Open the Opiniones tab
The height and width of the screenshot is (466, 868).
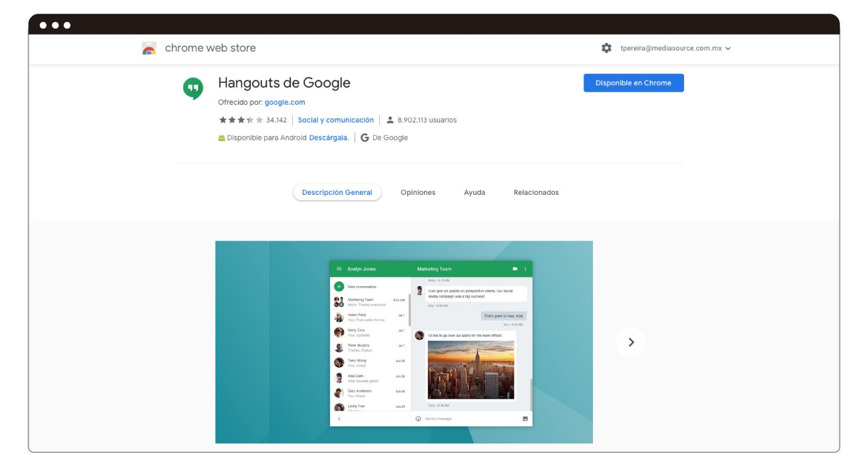pos(418,192)
